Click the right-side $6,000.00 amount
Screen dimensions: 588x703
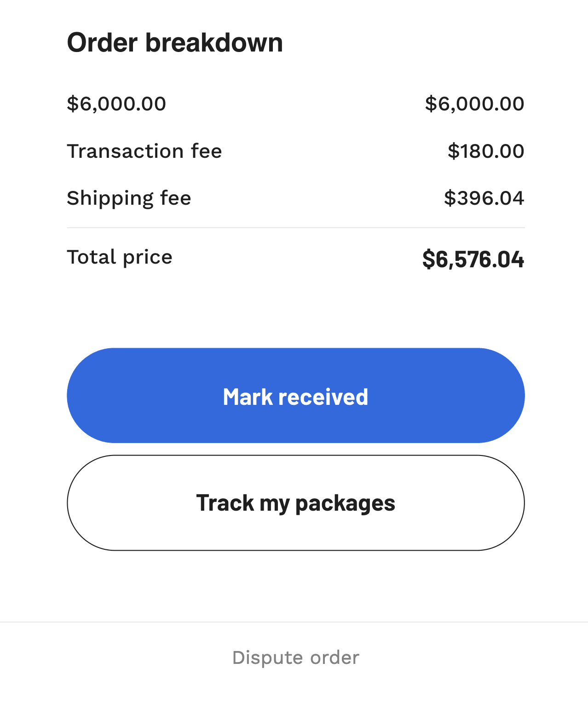(474, 104)
